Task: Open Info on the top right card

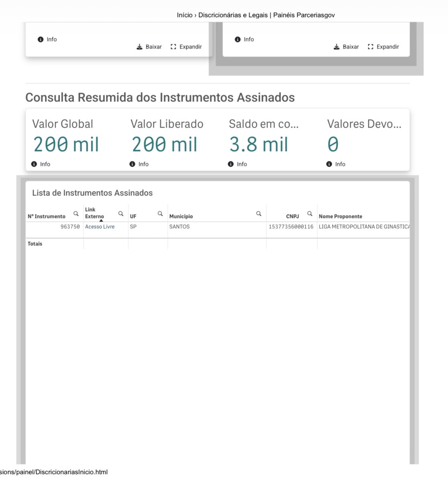Action: pyautogui.click(x=244, y=39)
